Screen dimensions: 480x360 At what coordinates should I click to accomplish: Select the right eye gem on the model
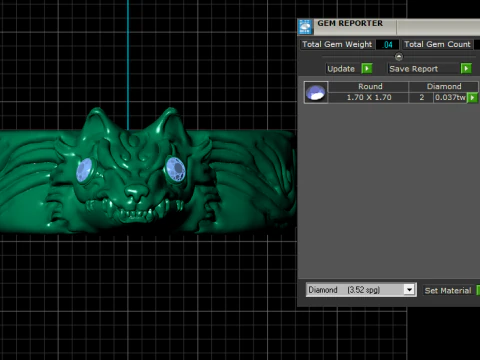175,169
